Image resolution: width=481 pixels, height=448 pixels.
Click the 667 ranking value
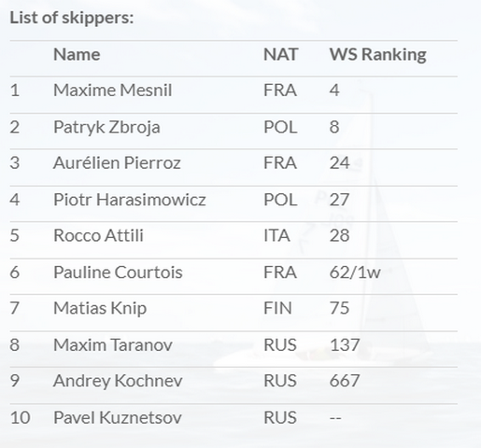345,381
